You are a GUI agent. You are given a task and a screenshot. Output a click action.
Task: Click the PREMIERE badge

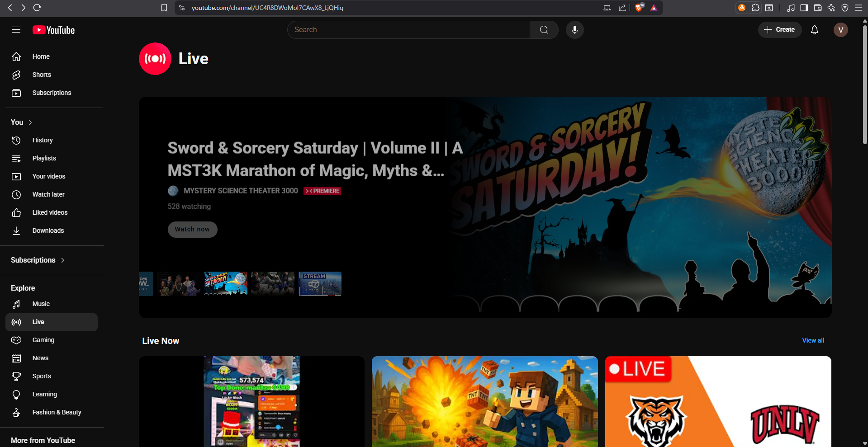323,191
